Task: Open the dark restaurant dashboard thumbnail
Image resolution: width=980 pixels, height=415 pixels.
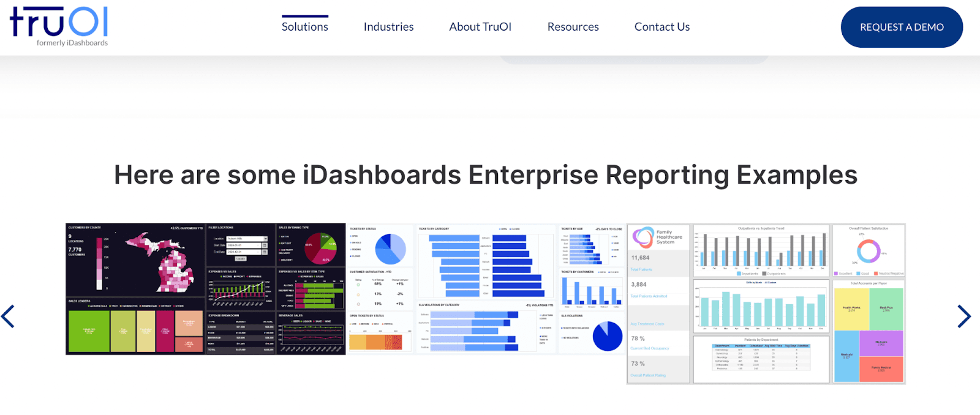Action: pos(206,289)
